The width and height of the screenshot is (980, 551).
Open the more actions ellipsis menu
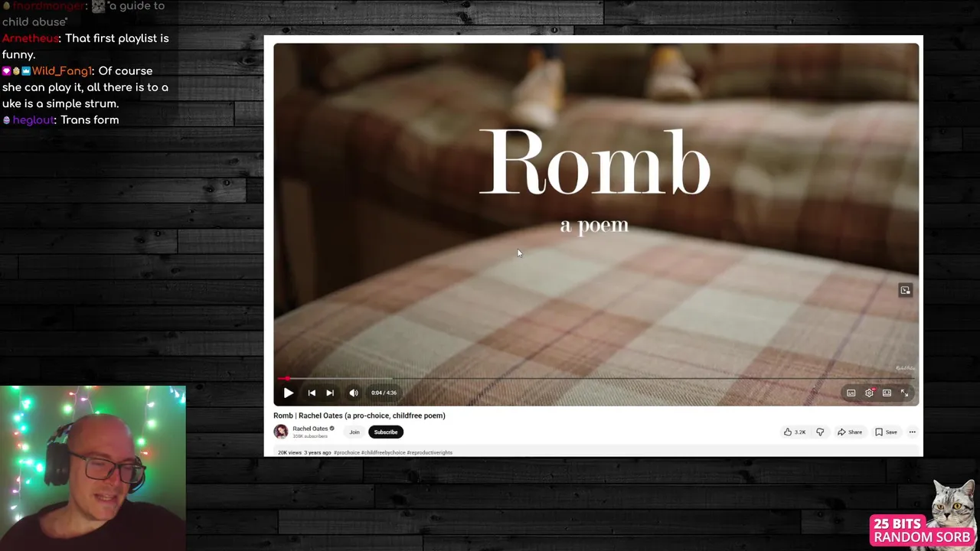tap(912, 432)
